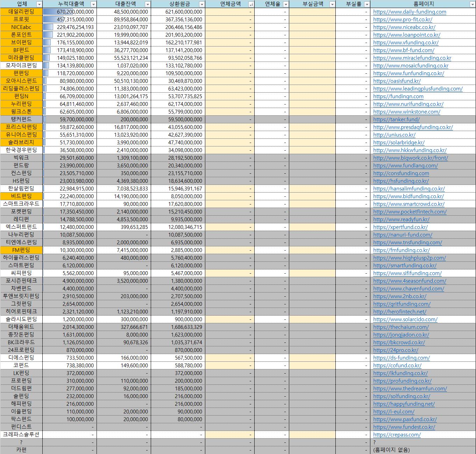Open the 대출잔액 column filter dropdown
Viewport: 476px width, 454px height.
pyautogui.click(x=148, y=4)
